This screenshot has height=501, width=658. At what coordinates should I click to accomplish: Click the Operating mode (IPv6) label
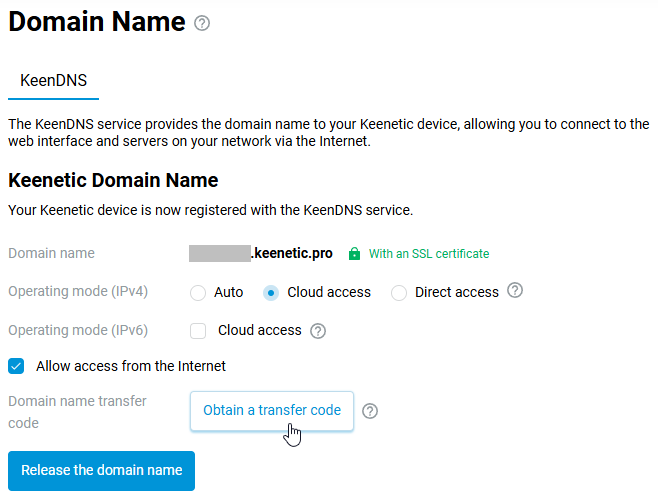(x=78, y=330)
